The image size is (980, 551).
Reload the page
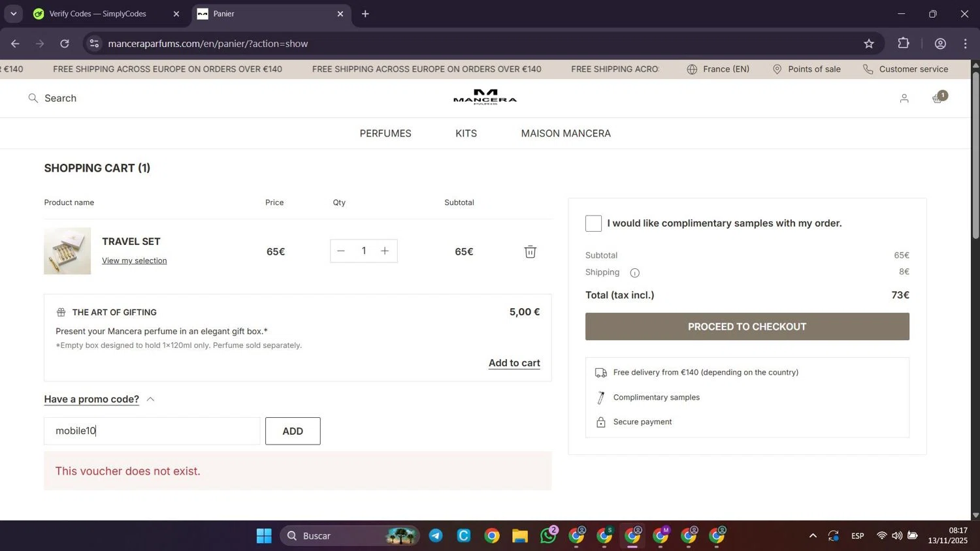pyautogui.click(x=65, y=44)
